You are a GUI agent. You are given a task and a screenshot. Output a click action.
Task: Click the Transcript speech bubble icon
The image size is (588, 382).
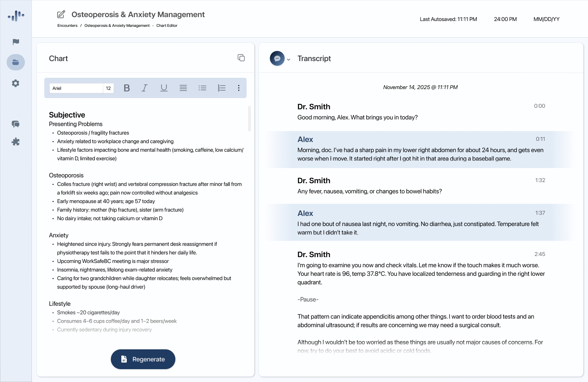coord(277,58)
